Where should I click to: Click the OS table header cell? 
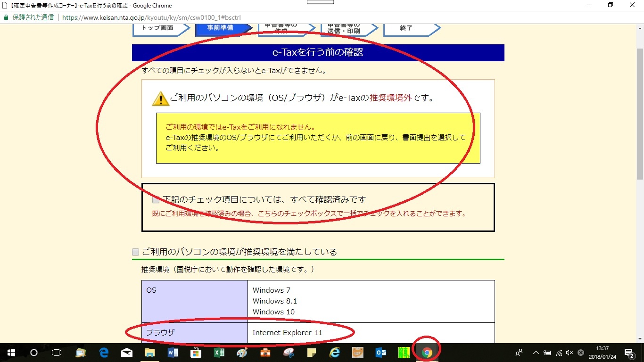tap(195, 301)
